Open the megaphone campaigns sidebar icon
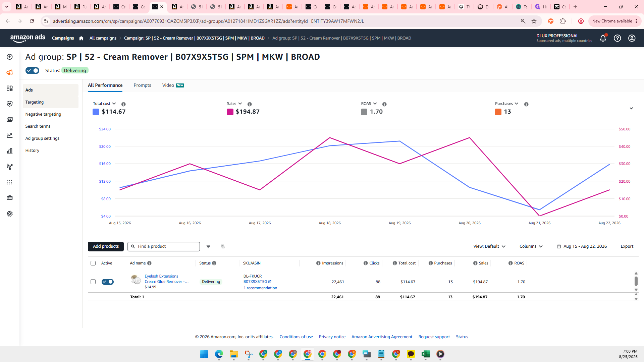This screenshot has width=644, height=362. click(x=10, y=72)
